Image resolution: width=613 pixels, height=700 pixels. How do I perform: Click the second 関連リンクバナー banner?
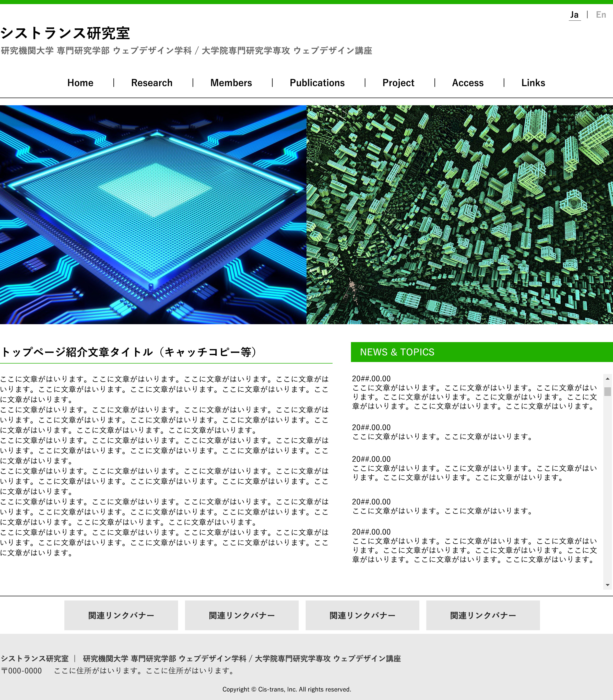242,615
